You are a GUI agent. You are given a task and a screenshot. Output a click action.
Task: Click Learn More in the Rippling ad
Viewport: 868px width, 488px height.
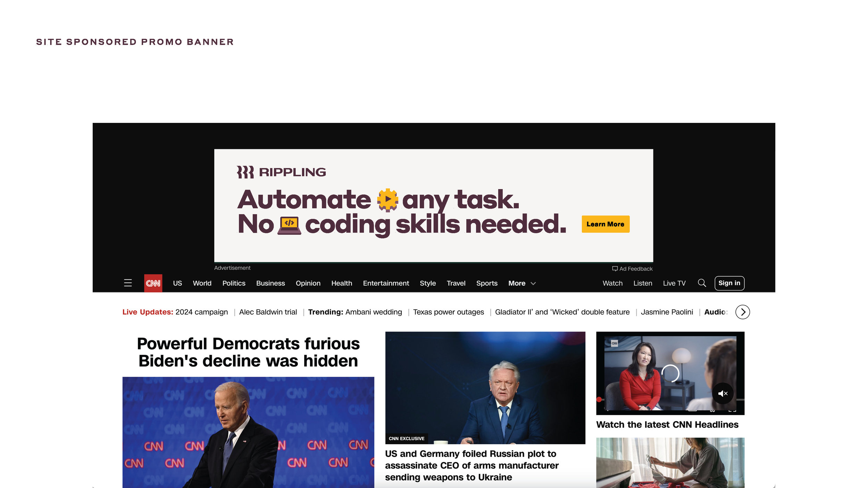[605, 224]
